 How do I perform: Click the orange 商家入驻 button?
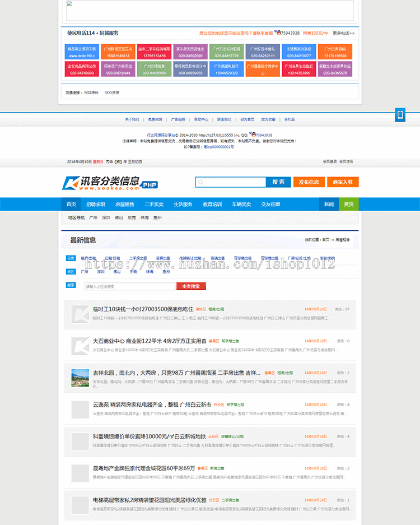point(343,182)
